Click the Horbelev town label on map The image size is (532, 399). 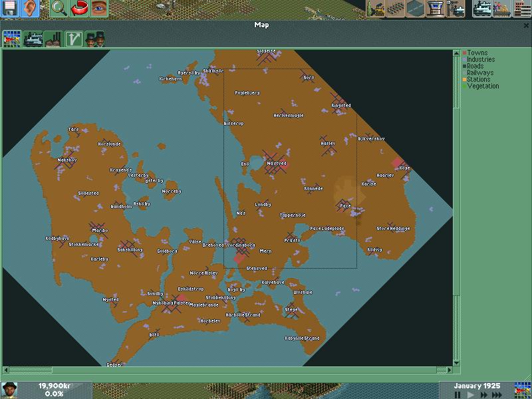[x=210, y=321]
